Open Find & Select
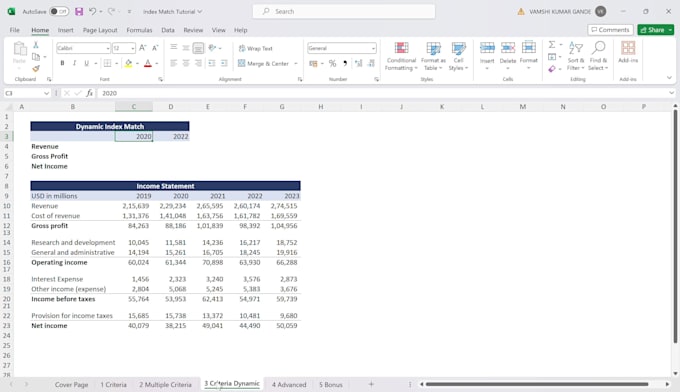Image resolution: width=680 pixels, height=392 pixels. click(x=598, y=56)
